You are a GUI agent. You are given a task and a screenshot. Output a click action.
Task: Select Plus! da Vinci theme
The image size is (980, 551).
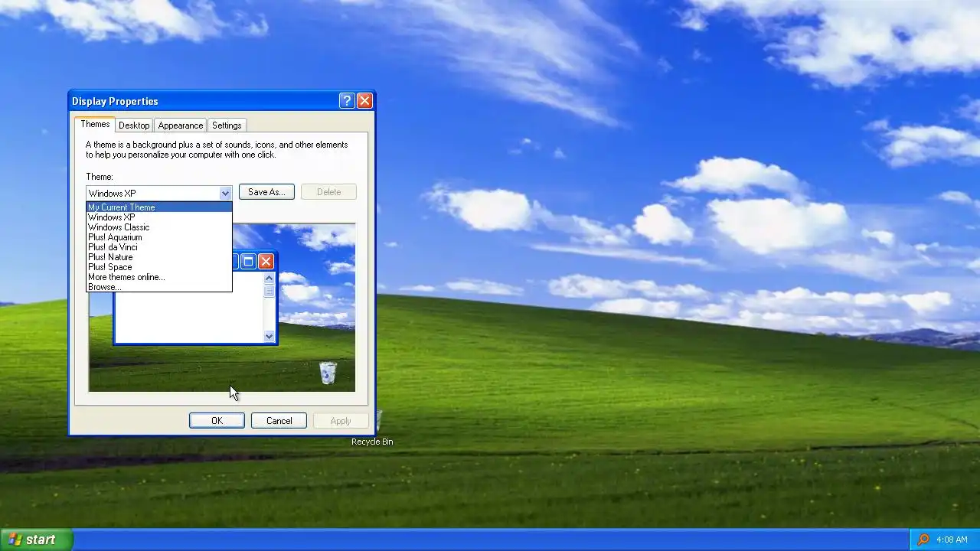point(158,247)
